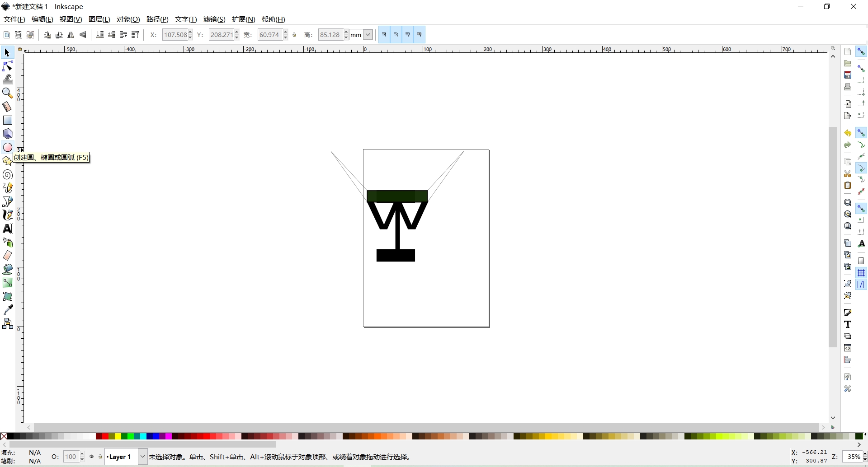Increase the width value spinner
Image resolution: width=868 pixels, height=467 pixels.
point(286,32)
